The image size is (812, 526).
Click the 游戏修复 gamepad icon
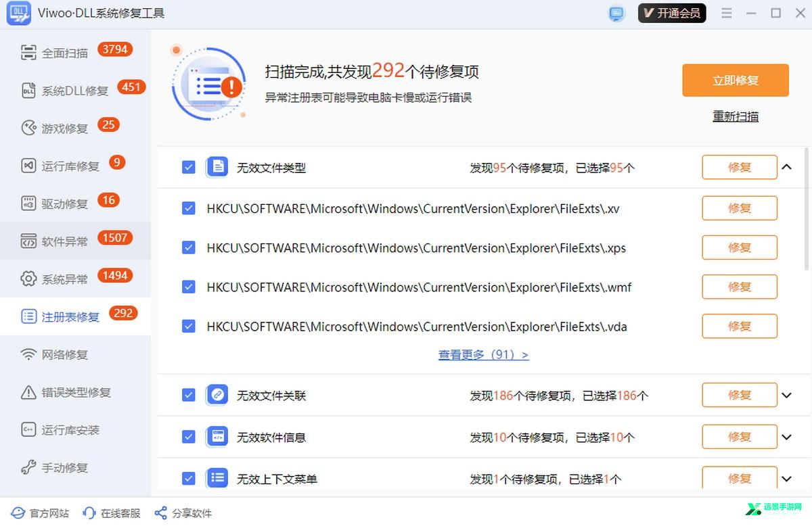click(x=28, y=128)
